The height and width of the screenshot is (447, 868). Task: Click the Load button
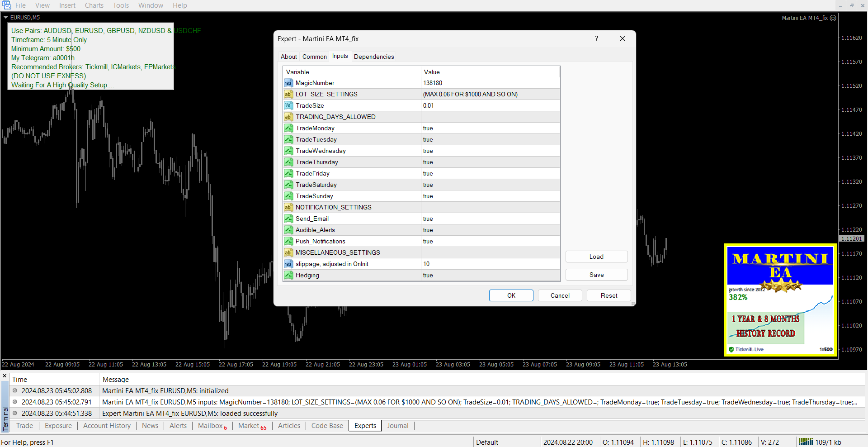(596, 257)
